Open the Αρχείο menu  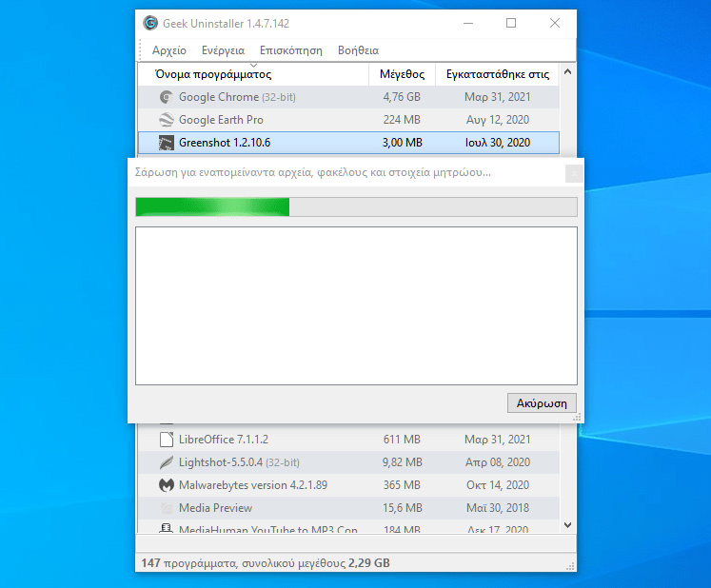point(169,50)
